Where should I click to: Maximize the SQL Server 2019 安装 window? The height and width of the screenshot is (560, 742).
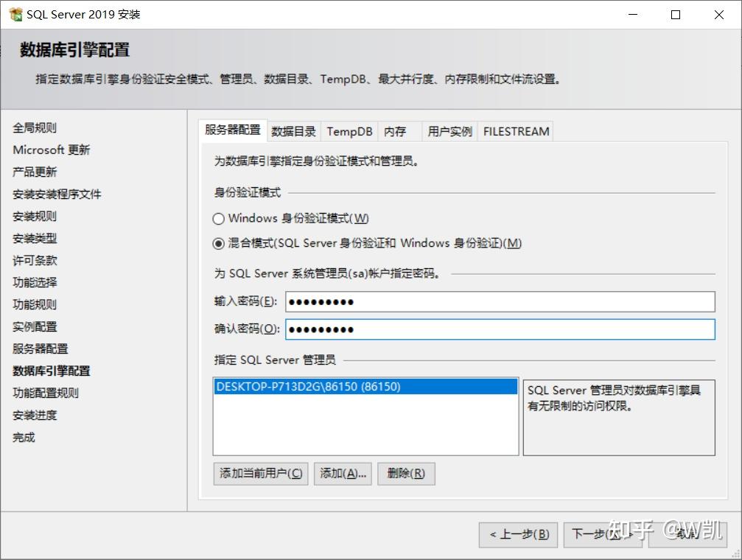pos(676,15)
